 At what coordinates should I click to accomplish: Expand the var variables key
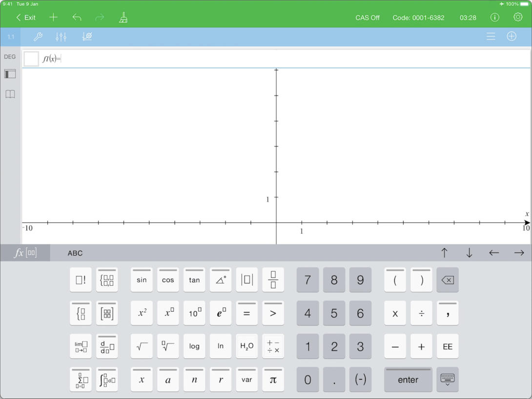pos(246,379)
